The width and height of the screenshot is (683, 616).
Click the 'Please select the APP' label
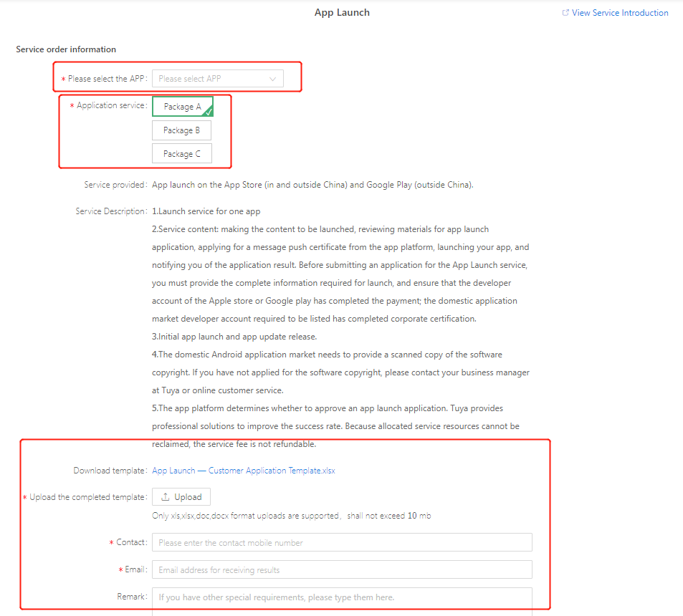click(x=107, y=79)
